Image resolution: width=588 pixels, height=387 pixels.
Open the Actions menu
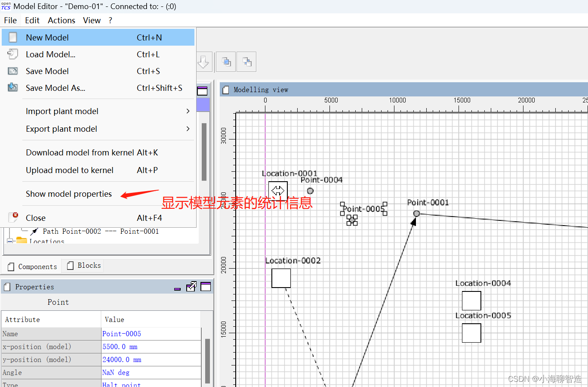coord(62,20)
